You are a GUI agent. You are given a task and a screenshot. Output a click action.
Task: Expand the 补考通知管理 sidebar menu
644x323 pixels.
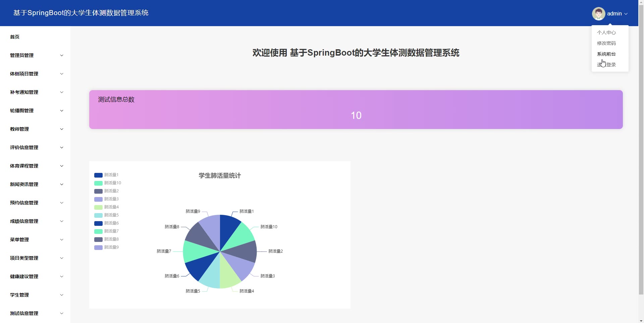[35, 92]
